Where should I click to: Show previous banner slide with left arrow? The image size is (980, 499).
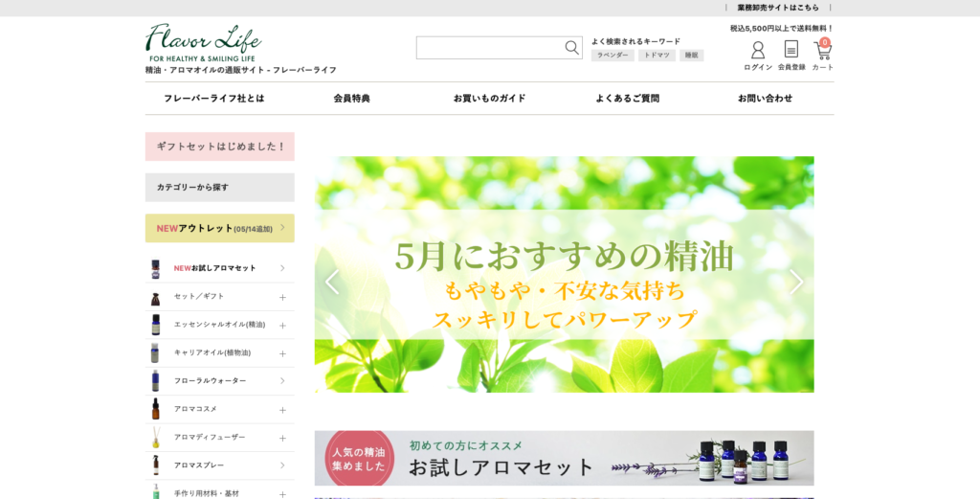click(x=332, y=282)
